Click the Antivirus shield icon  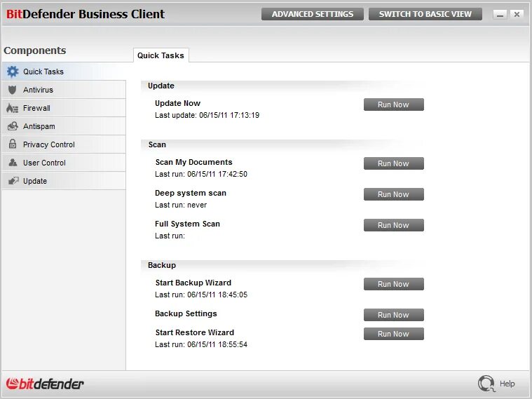point(12,90)
